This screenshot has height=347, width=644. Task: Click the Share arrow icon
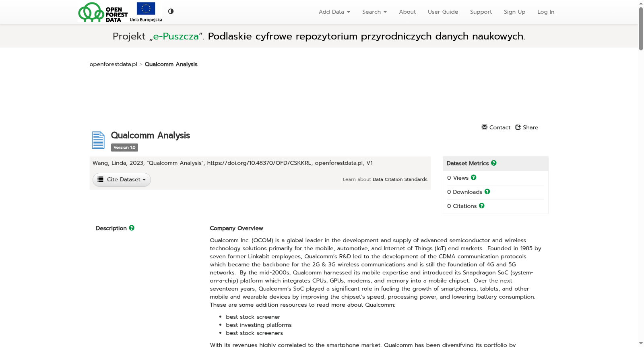(518, 127)
